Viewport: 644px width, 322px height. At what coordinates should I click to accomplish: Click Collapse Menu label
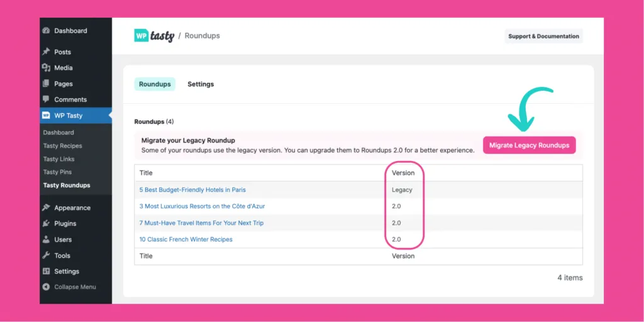click(75, 287)
